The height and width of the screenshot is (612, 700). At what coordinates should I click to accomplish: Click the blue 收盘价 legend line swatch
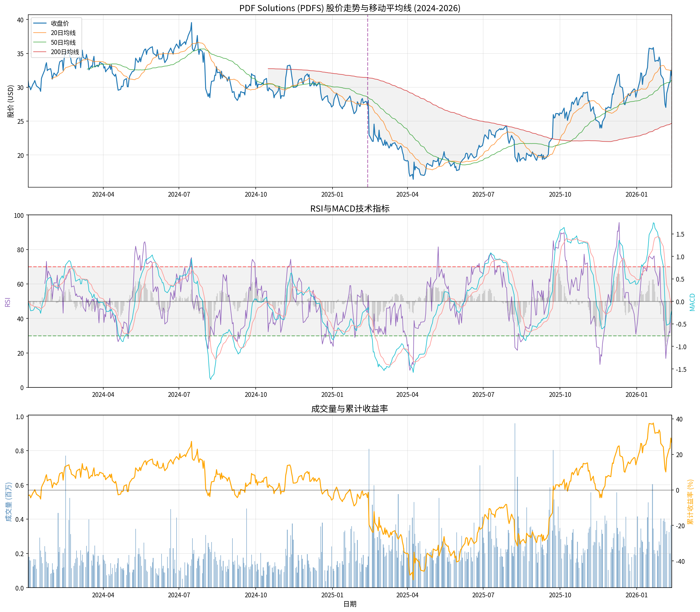pos(40,23)
